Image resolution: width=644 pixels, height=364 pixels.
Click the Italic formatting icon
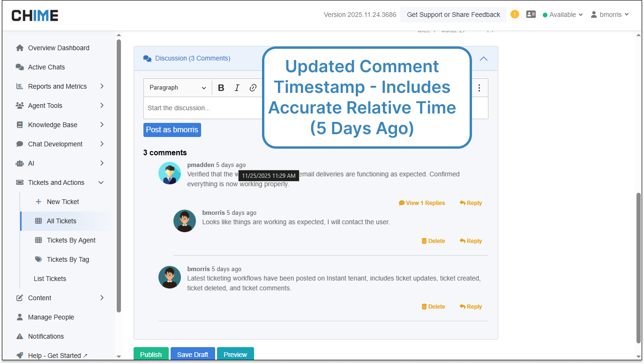click(x=237, y=88)
